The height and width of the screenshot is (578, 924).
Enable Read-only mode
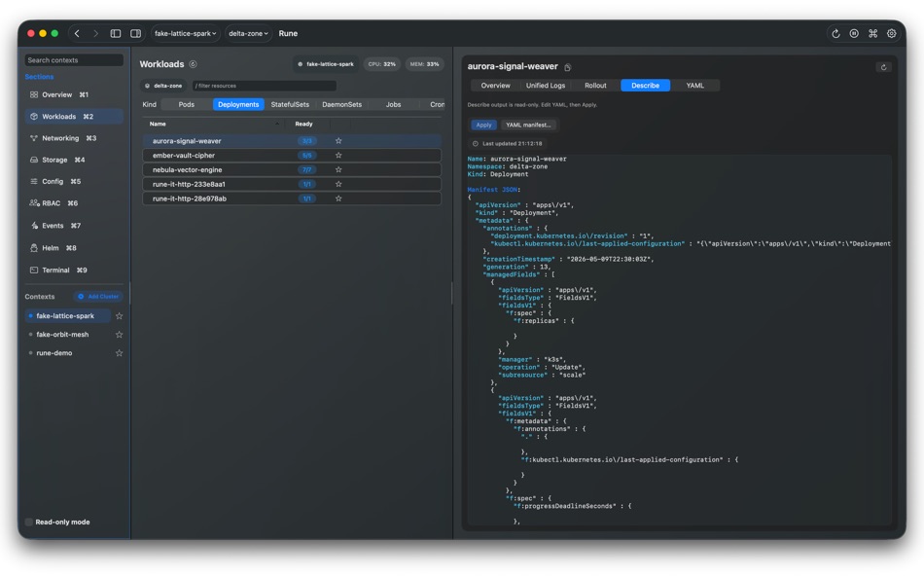pyautogui.click(x=28, y=523)
